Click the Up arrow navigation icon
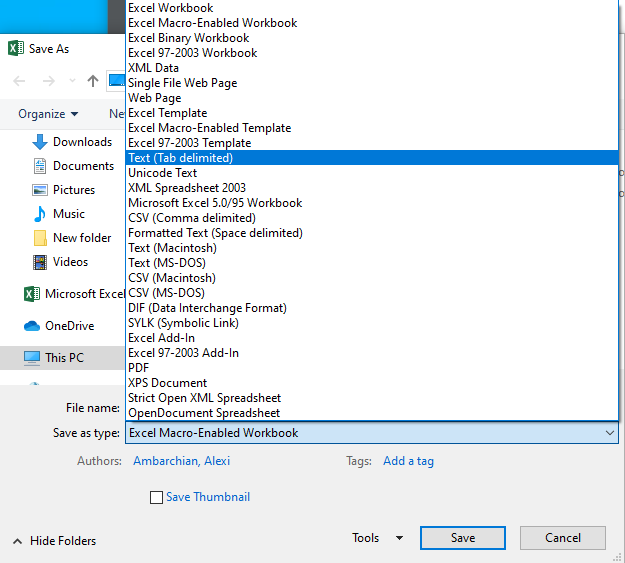This screenshot has height=563, width=625. coord(93,81)
